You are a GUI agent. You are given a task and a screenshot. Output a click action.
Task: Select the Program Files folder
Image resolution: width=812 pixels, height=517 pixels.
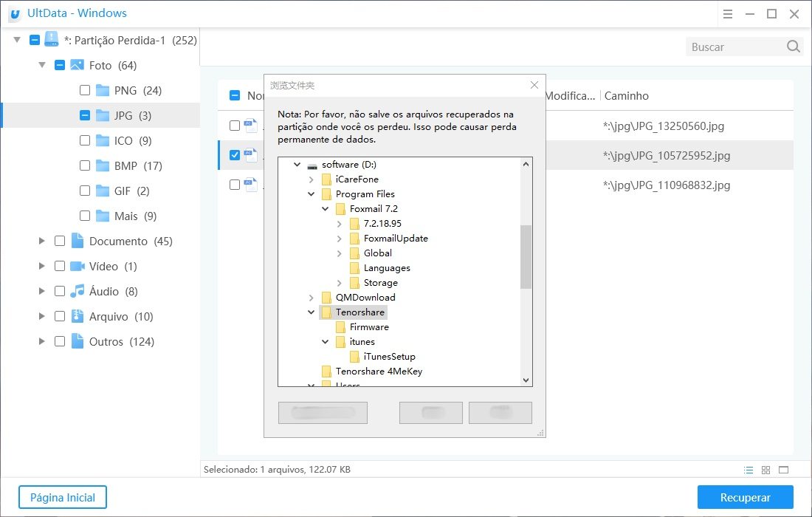(365, 194)
